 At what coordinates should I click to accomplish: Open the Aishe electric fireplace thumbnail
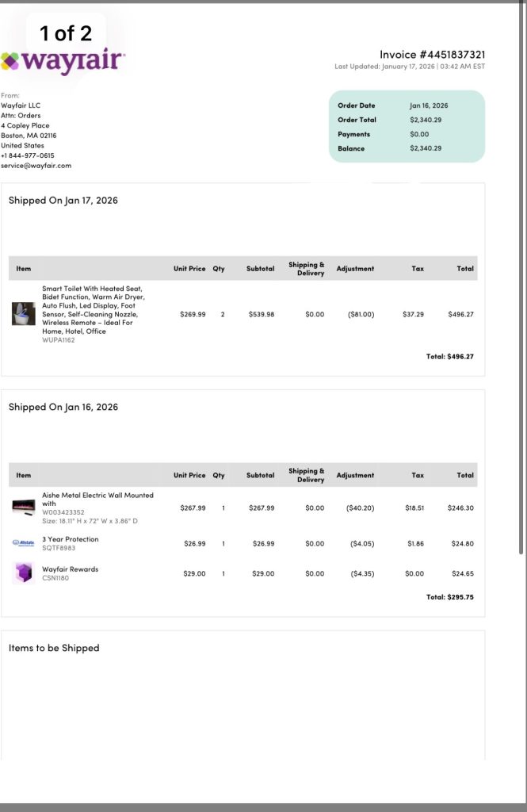pos(23,507)
